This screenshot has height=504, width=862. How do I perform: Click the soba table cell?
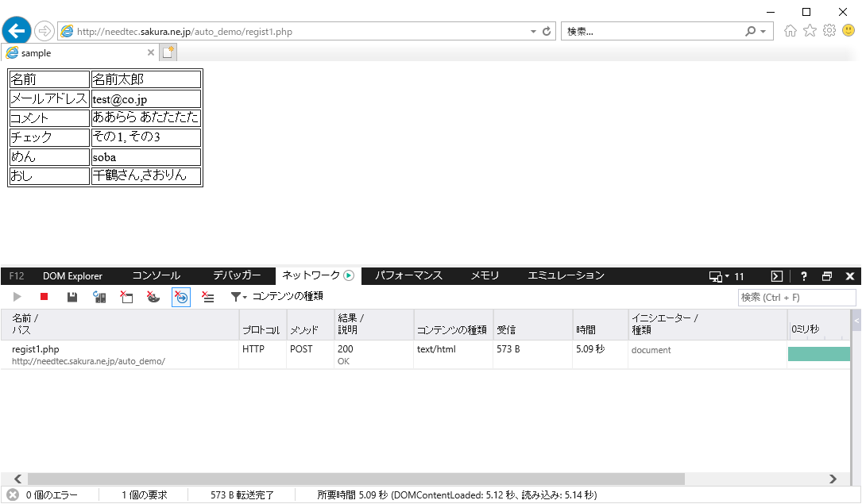pos(145,157)
